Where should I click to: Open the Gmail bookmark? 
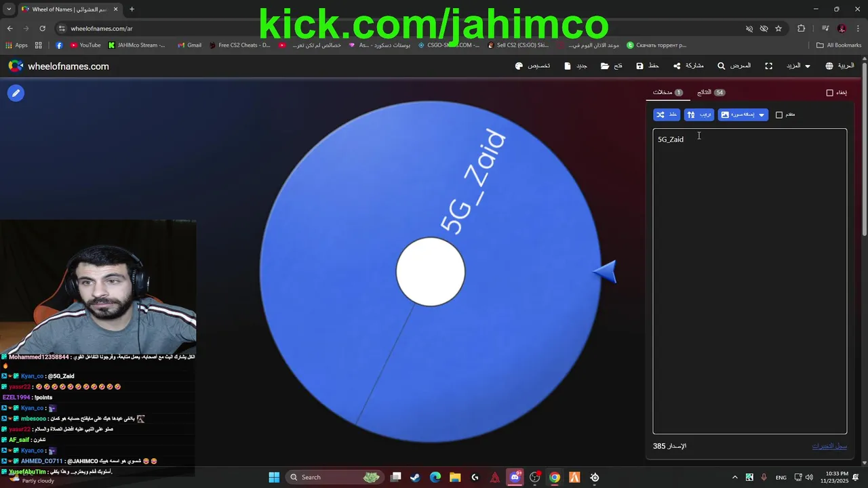pyautogui.click(x=189, y=45)
